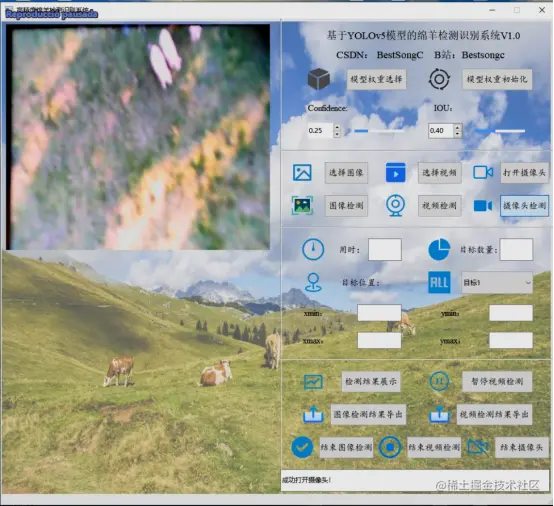Click the ymax coordinate field
This screenshot has width=554, height=506.
pos(511,340)
